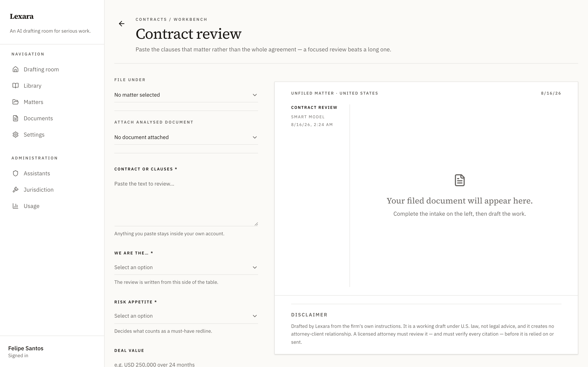
Task: Click the Felipe Santos account name
Action: [x=26, y=348]
